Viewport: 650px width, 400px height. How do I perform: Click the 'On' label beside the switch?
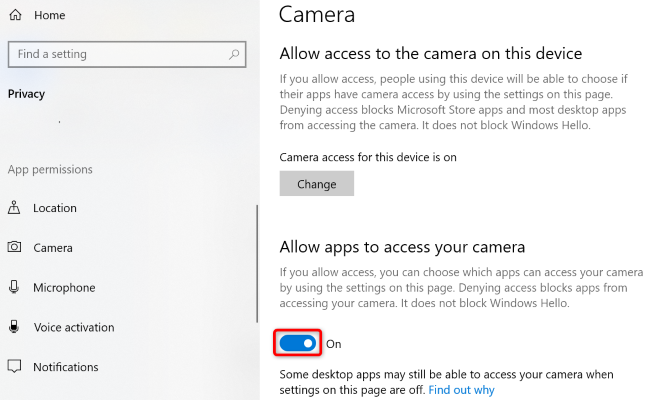(x=334, y=344)
